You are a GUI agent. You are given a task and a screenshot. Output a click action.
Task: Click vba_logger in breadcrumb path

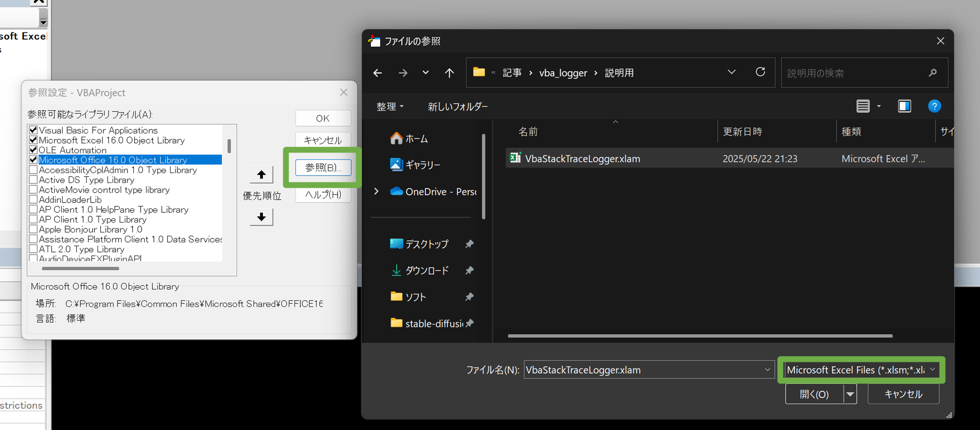[563, 73]
